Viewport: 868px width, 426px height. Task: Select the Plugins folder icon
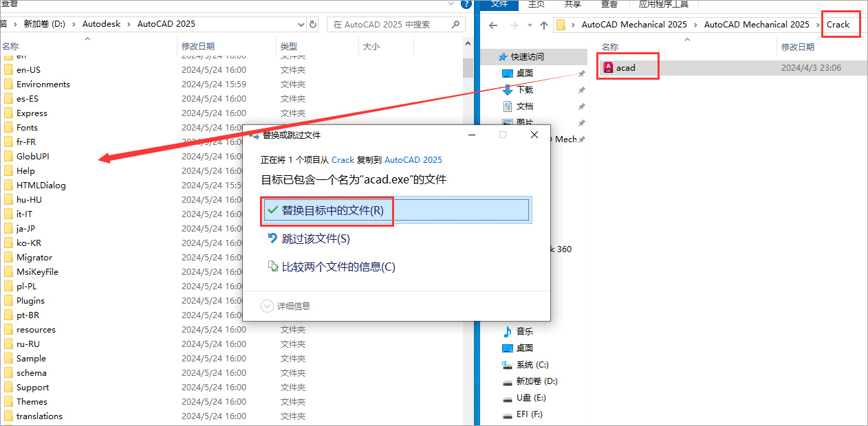(x=8, y=300)
